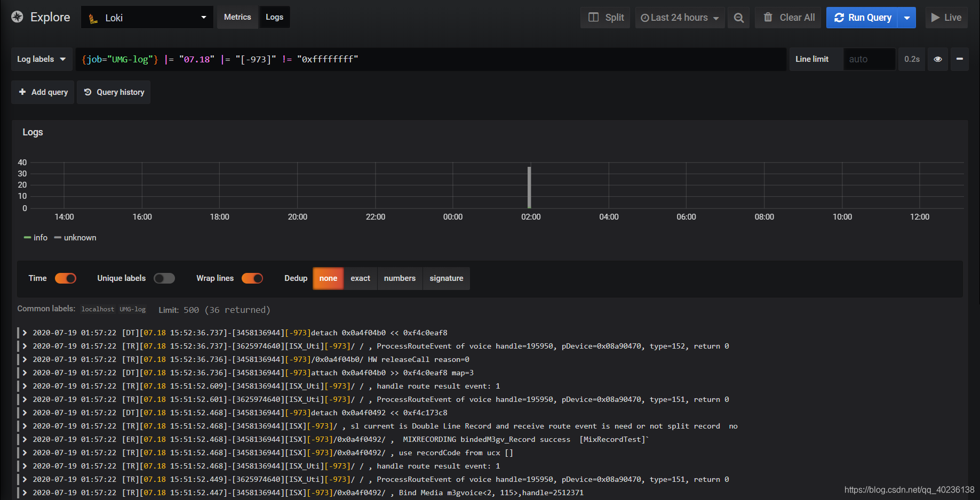The image size is (980, 500).
Task: Click Clear All button
Action: pos(788,18)
